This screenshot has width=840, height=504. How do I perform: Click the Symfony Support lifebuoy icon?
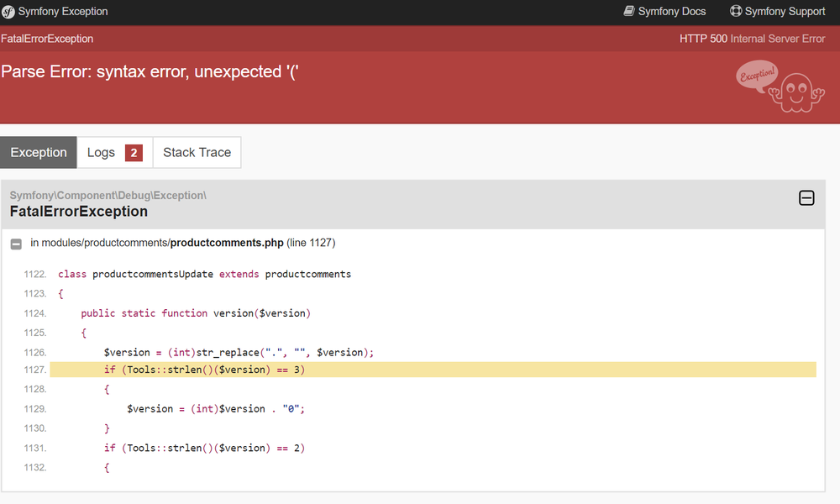736,12
